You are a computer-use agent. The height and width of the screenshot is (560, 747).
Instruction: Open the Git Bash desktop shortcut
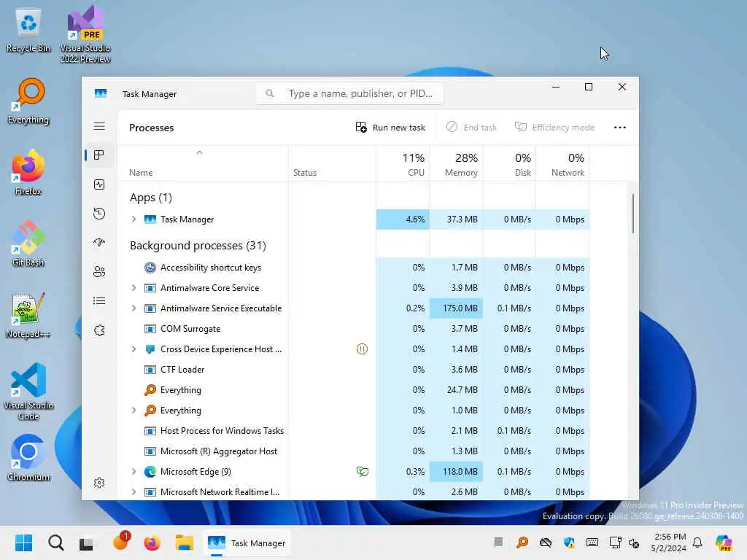click(28, 244)
